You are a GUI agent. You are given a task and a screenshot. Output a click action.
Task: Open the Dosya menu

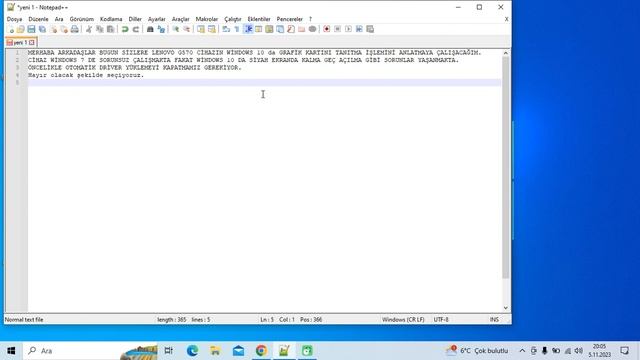click(15, 19)
